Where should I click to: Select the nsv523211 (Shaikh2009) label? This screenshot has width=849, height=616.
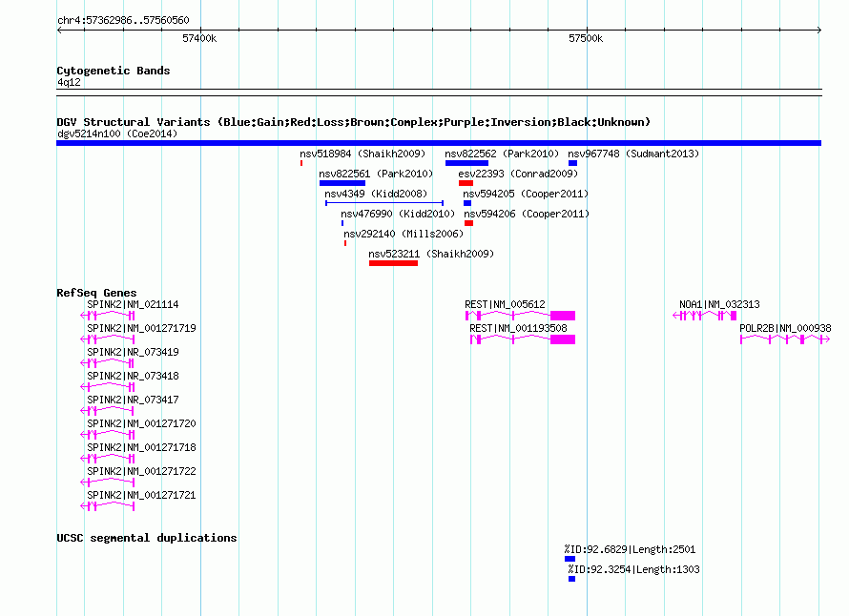pyautogui.click(x=431, y=254)
